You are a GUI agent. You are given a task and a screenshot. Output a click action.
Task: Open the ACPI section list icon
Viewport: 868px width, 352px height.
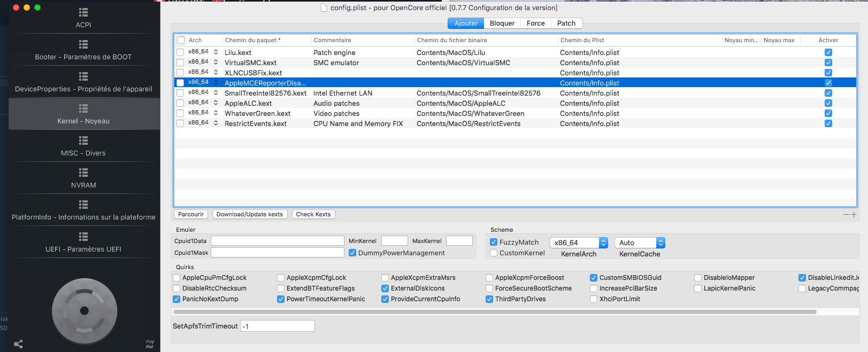[83, 12]
